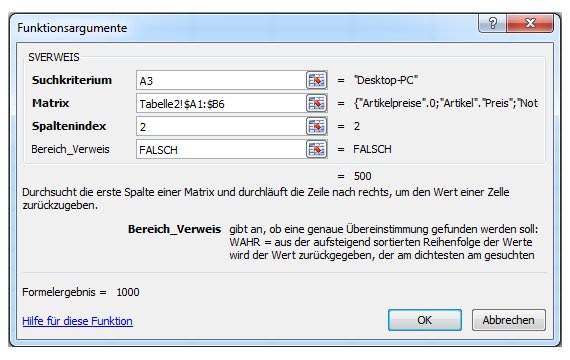570x360 pixels.
Task: Click the bold Bereich_Verweis heading in the description
Action: (x=174, y=229)
